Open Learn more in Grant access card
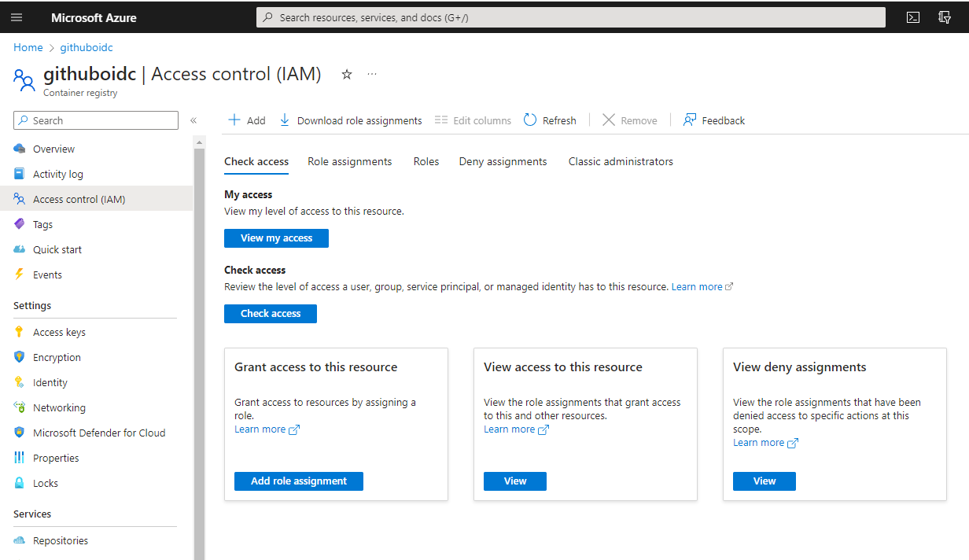 (x=267, y=429)
